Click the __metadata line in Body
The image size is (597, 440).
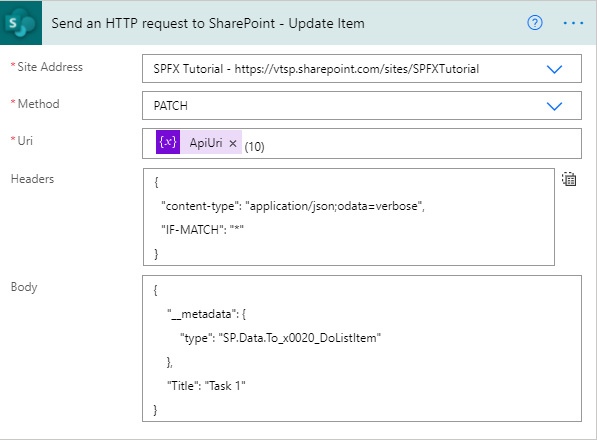(207, 314)
